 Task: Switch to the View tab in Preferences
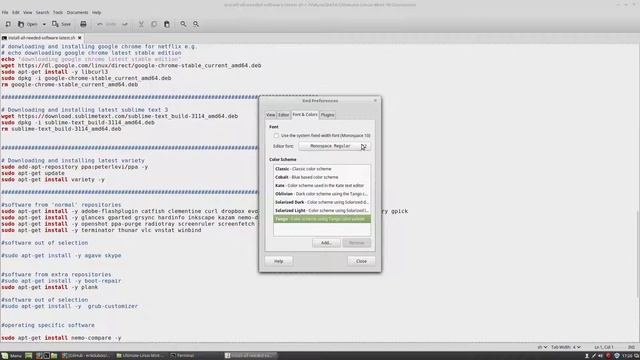point(271,115)
